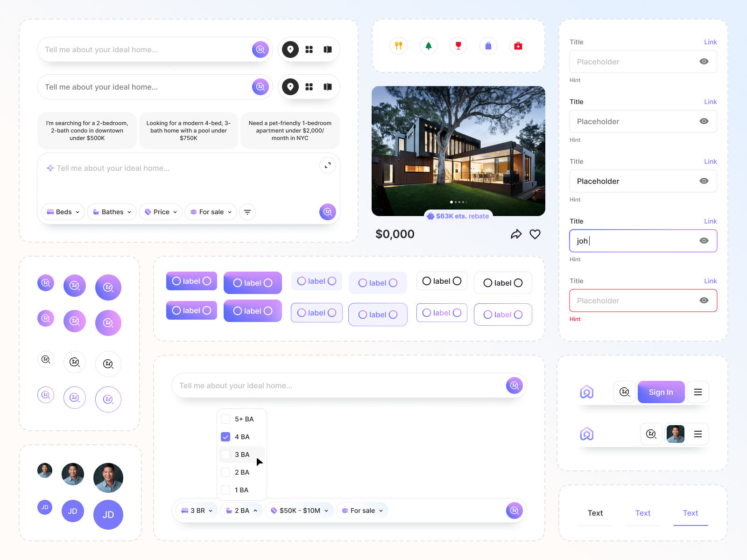Click the Placeholder field with red border
Screen dimensions: 747x560
point(643,301)
